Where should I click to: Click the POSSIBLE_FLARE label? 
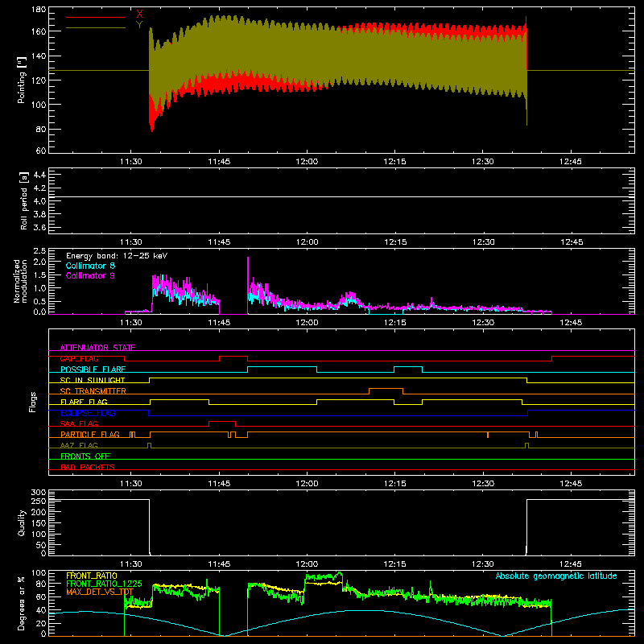93,369
